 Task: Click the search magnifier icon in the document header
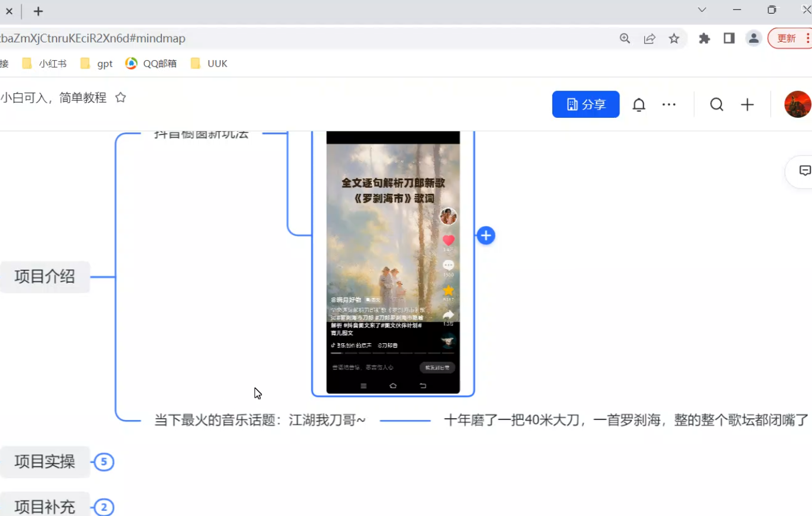pyautogui.click(x=717, y=105)
